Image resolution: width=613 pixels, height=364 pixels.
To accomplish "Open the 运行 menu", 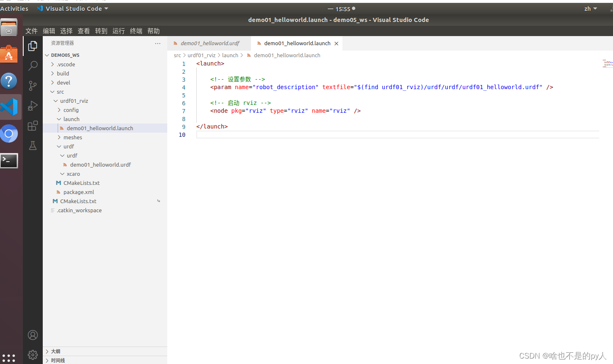I will [119, 31].
